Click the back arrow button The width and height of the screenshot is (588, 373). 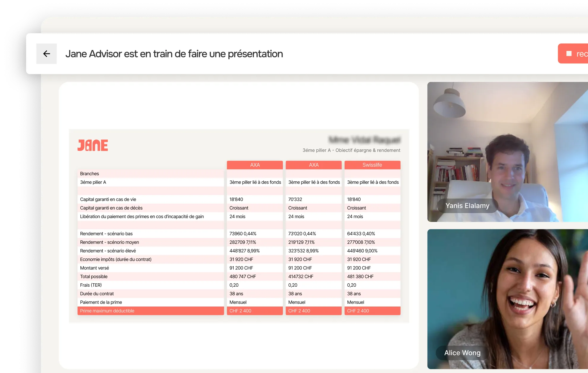[x=47, y=54]
